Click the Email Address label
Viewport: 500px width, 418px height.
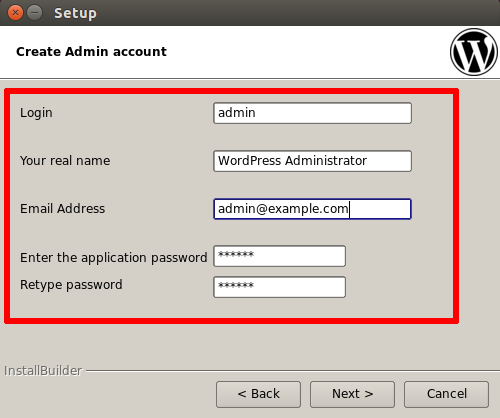tap(62, 209)
